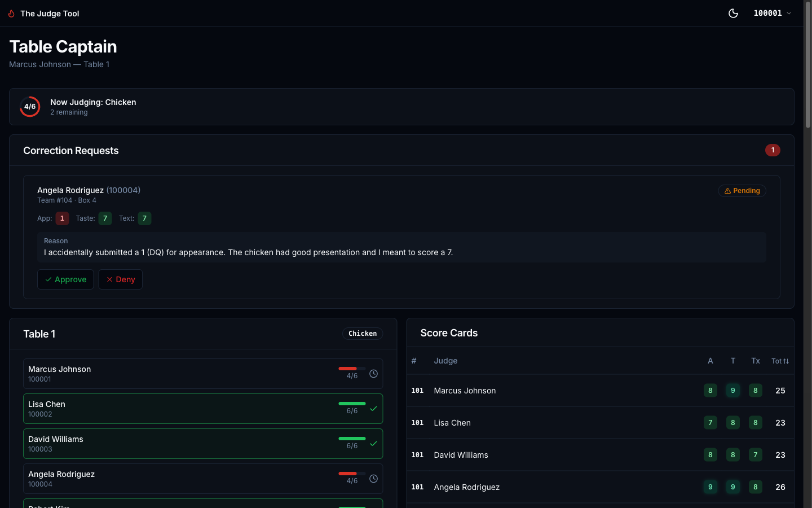Image resolution: width=812 pixels, height=508 pixels.
Task: Click the green checkmark beside Lisa Chen
Action: tap(373, 408)
